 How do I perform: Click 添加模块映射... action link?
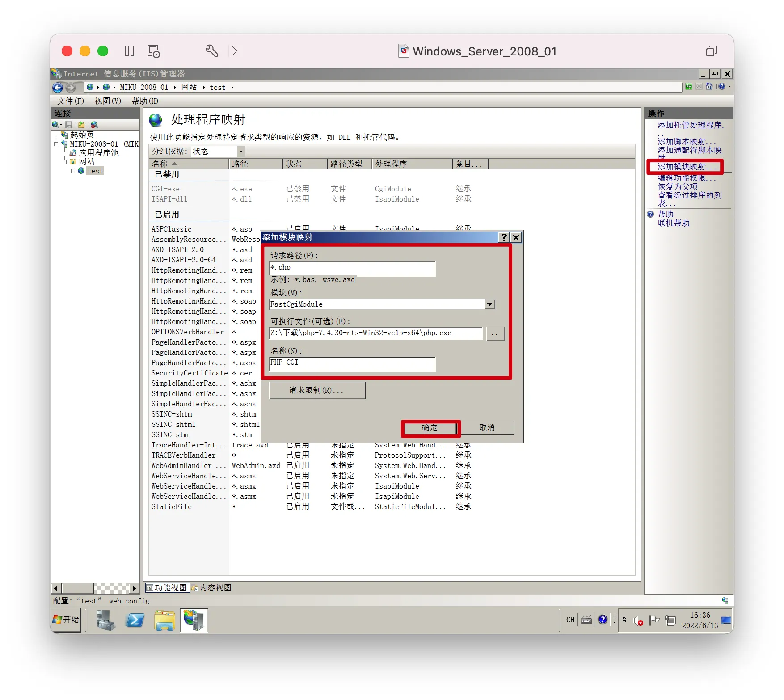[x=687, y=167]
